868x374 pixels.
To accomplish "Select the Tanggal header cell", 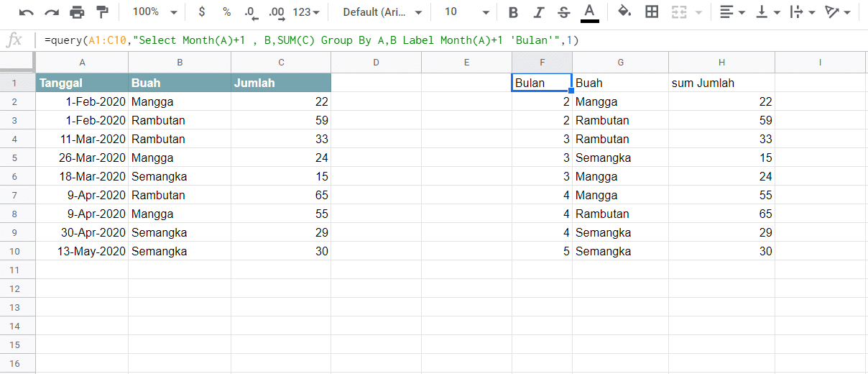I will pos(82,83).
